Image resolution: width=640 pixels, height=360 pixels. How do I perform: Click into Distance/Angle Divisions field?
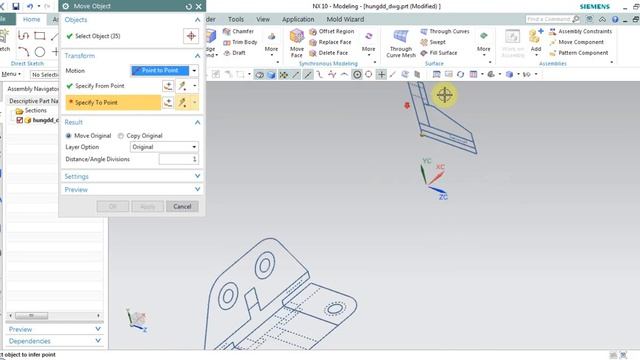click(x=178, y=159)
